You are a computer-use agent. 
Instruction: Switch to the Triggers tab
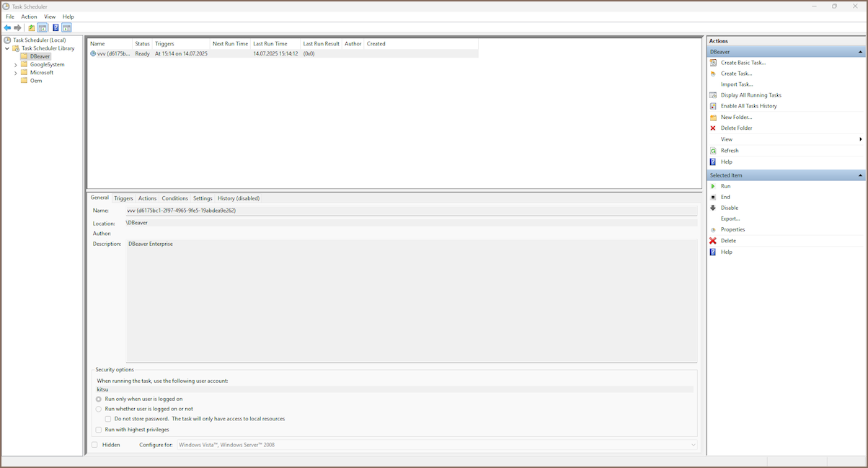tap(123, 198)
